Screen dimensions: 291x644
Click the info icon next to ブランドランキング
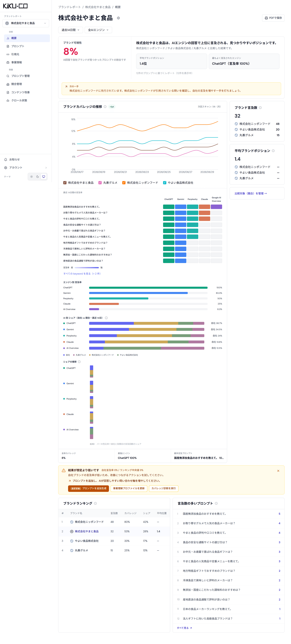point(95,503)
